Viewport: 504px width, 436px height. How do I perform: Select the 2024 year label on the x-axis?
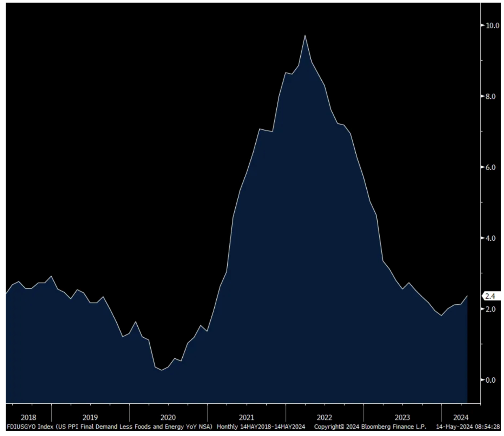click(461, 418)
